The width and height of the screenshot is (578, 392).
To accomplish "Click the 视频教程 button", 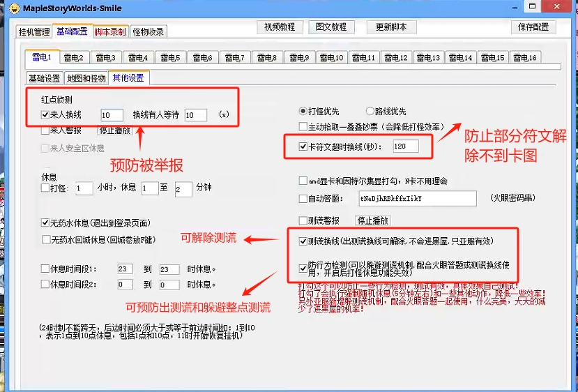I will (x=280, y=27).
